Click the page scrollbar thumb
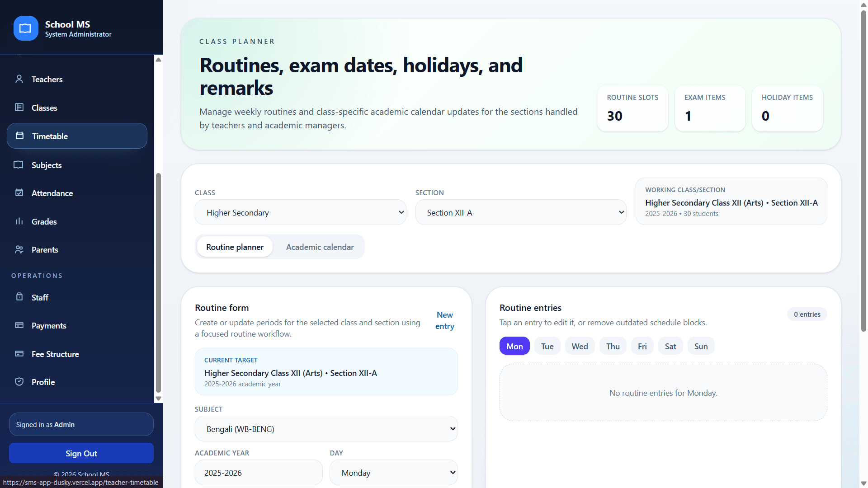 863,171
